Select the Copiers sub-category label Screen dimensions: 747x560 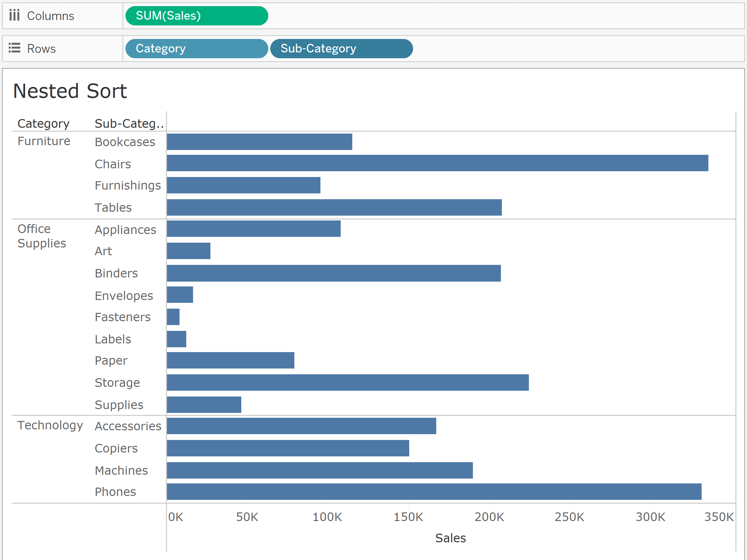[116, 448]
